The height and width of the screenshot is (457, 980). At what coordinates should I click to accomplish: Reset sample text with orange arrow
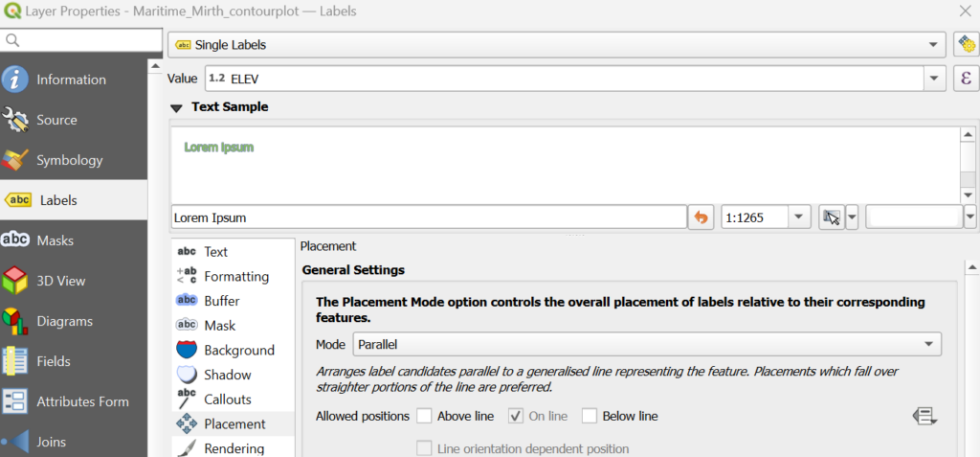tap(702, 217)
